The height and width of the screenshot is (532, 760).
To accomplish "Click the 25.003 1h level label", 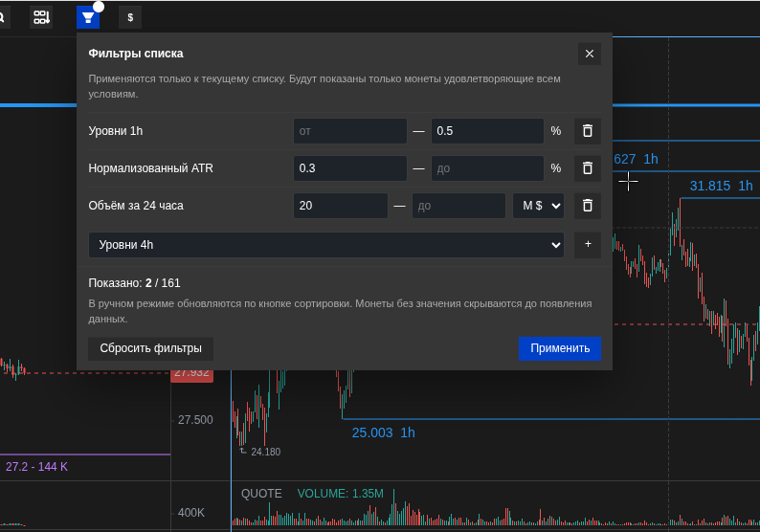I will coord(384,432).
